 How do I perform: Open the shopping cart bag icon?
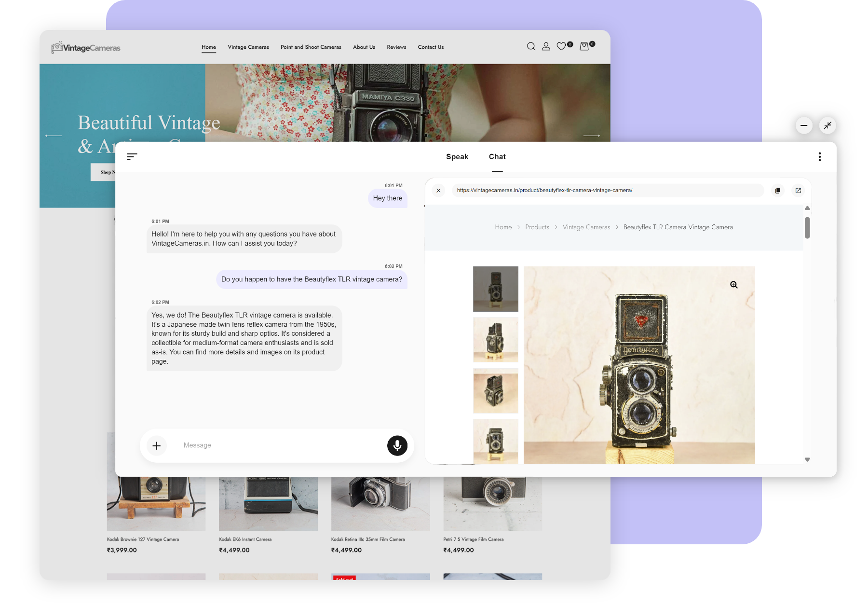coord(584,46)
